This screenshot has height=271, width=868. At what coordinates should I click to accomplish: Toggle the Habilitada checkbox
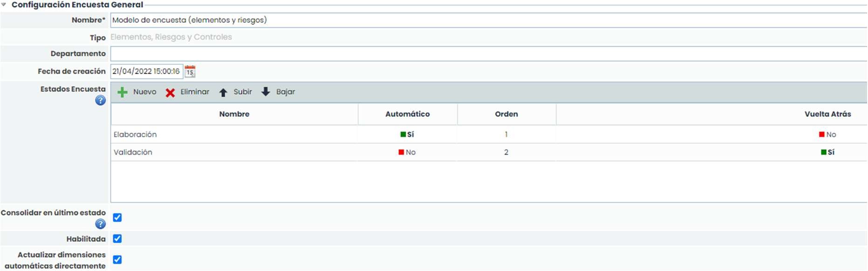(x=117, y=239)
